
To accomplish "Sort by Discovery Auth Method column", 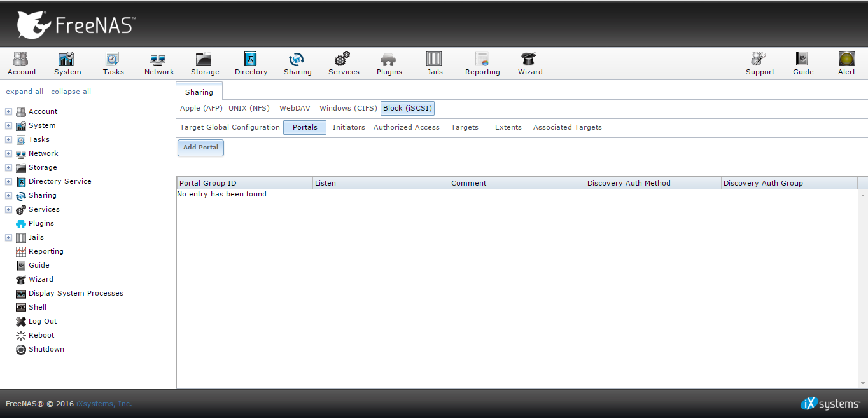I will (x=653, y=183).
